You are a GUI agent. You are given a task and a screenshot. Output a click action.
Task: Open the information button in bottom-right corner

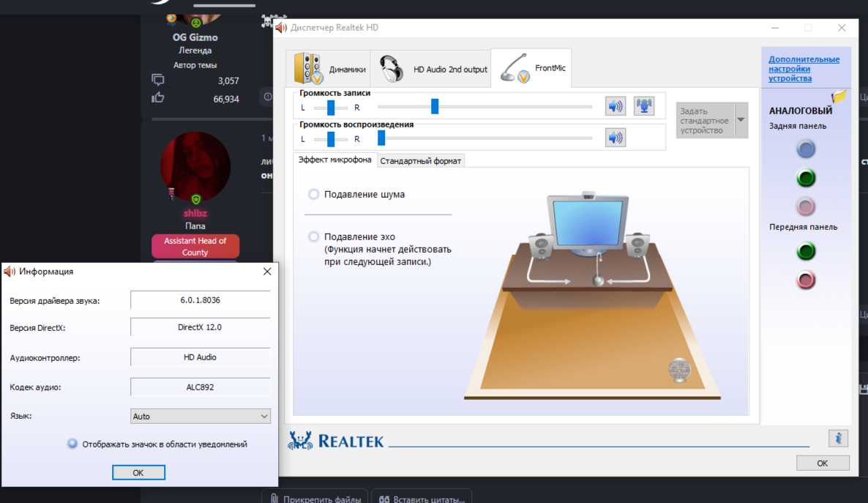tap(838, 438)
